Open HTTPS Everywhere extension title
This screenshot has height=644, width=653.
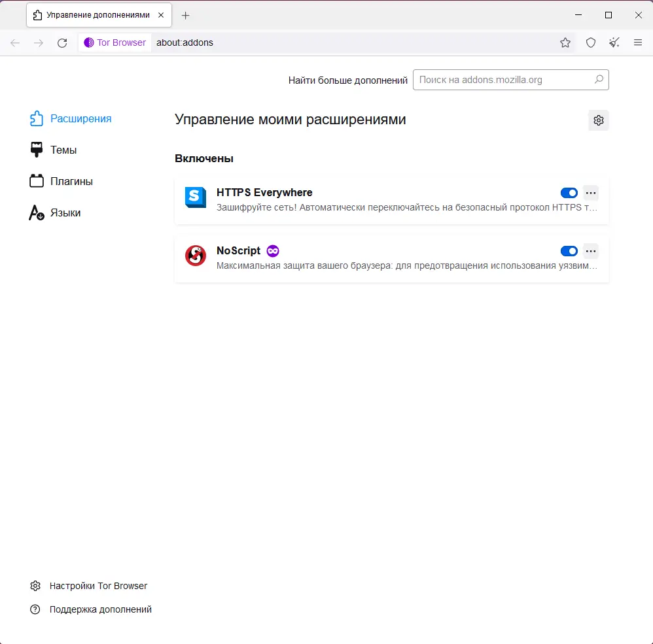[x=264, y=193]
